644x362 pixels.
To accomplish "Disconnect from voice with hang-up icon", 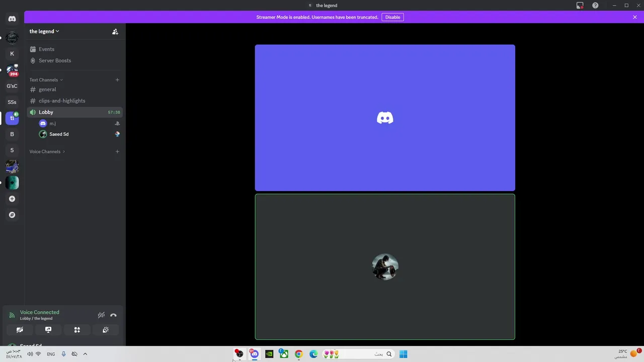I will pos(113,315).
